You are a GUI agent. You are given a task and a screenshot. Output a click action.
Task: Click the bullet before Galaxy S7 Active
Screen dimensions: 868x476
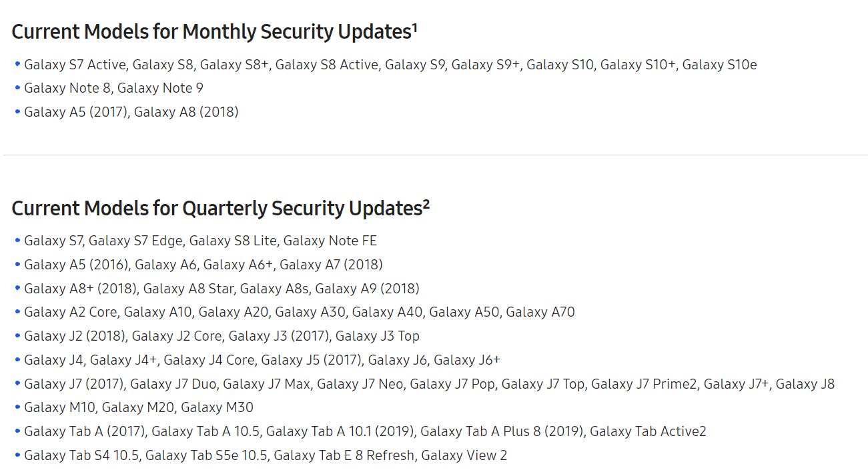click(17, 65)
